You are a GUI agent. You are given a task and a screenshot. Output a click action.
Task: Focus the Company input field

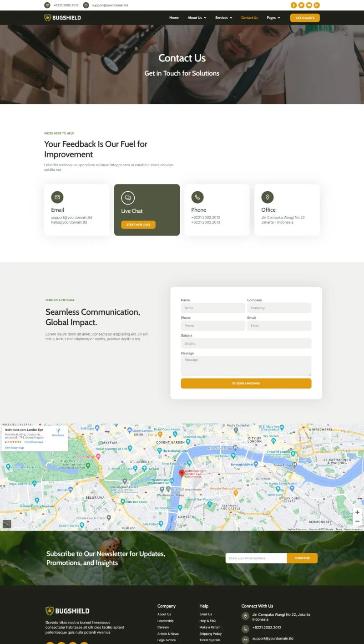pos(279,308)
